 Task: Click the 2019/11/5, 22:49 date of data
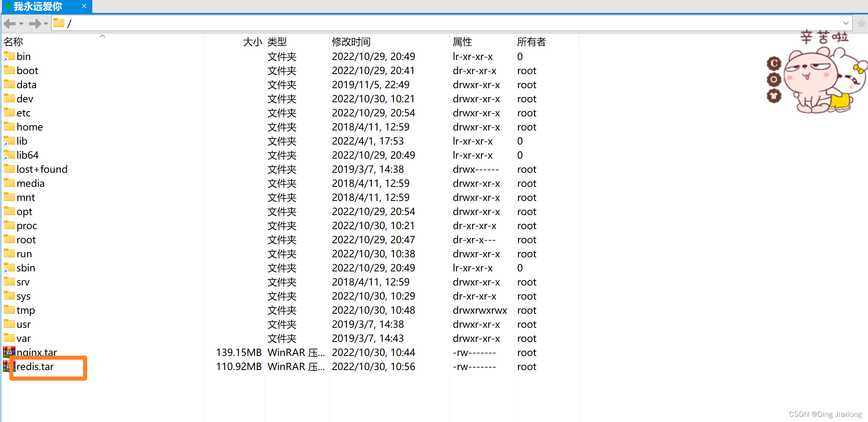pos(371,85)
